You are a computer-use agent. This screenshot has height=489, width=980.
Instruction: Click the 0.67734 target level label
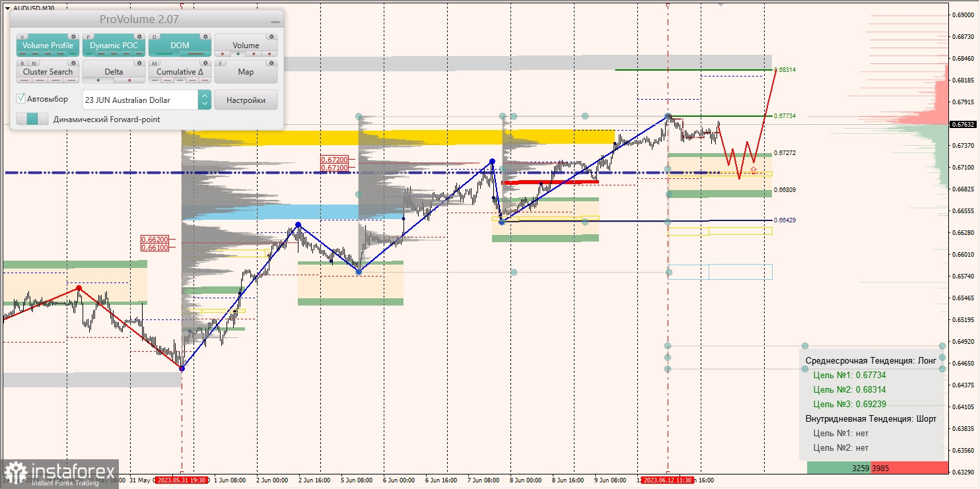point(785,115)
